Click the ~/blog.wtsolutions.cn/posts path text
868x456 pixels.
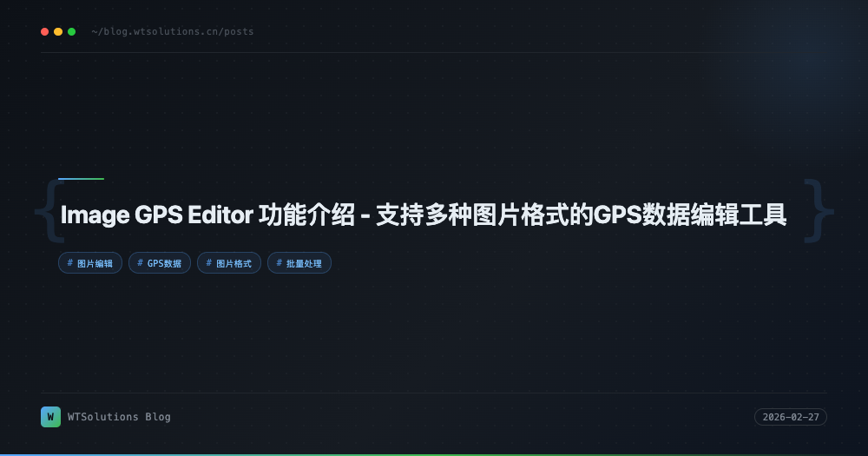[x=173, y=31]
